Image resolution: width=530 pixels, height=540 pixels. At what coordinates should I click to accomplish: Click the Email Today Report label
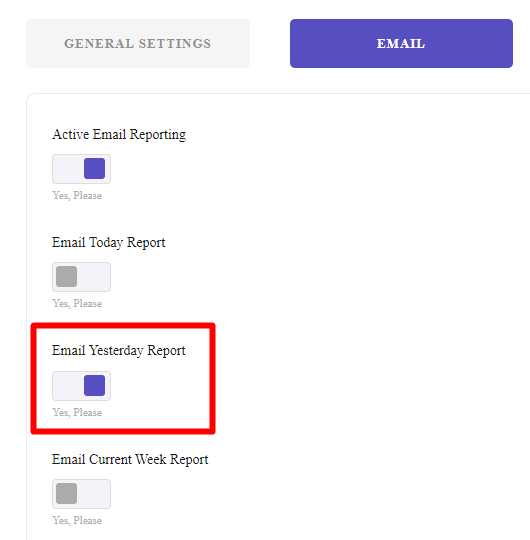tap(108, 243)
